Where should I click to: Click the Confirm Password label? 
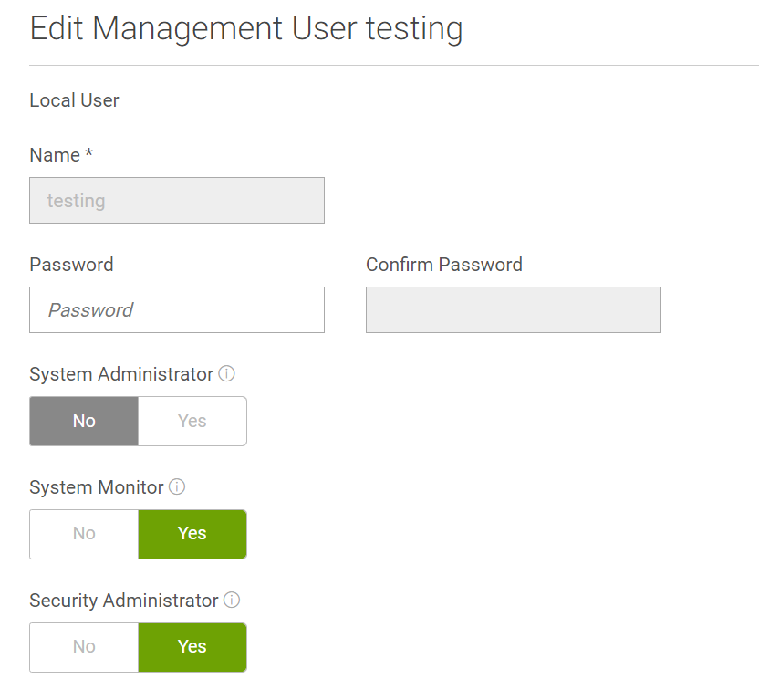coord(444,265)
